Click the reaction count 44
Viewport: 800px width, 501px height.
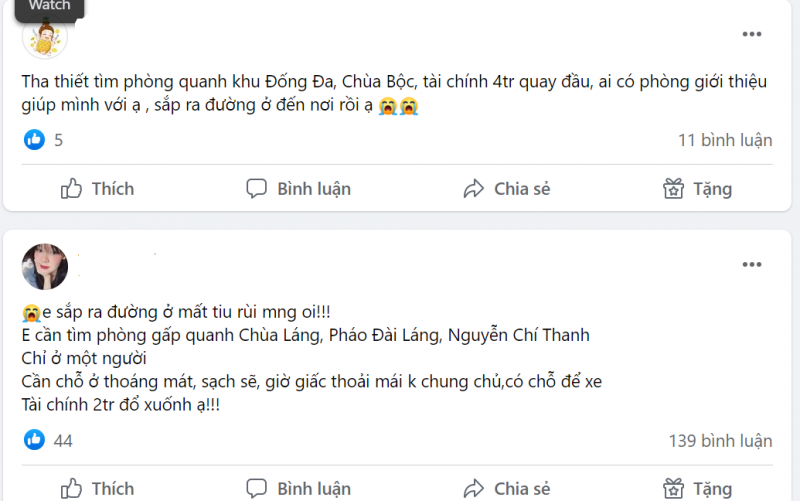click(63, 440)
